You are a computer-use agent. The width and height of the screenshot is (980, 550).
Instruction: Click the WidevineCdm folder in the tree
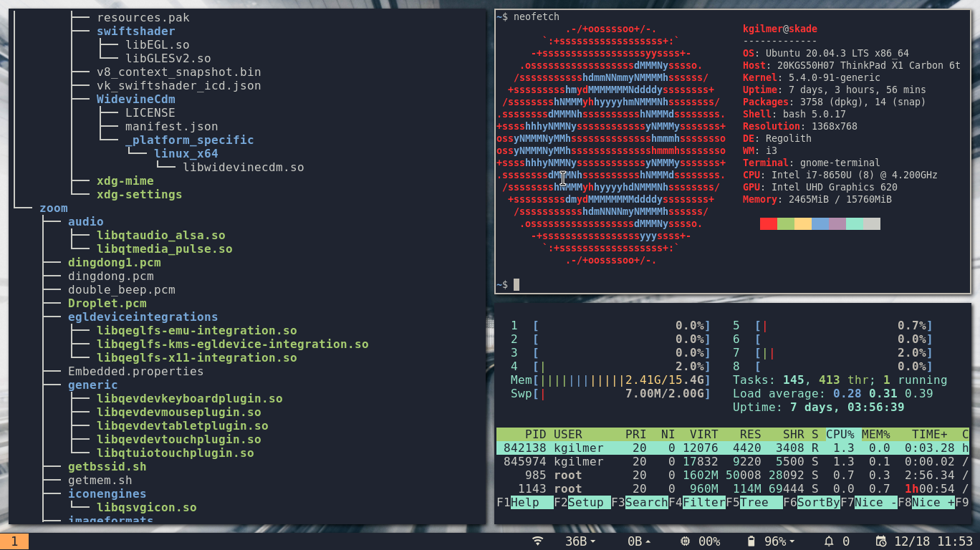[136, 100]
